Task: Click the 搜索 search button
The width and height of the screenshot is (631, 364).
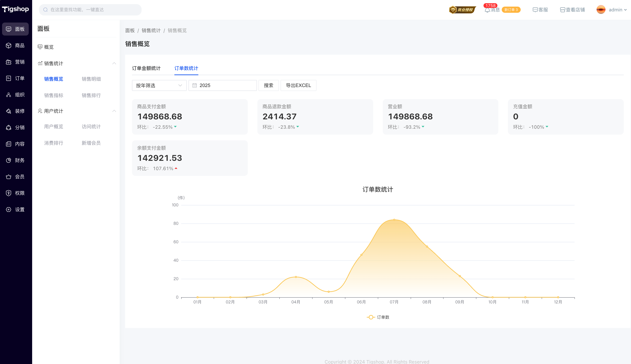Action: (269, 85)
